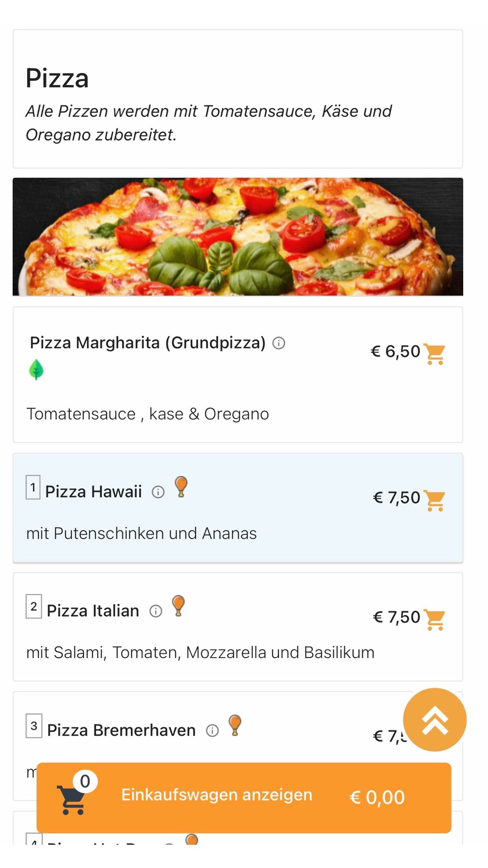
Task: Show info for Pizza Margharita
Action: 279,343
